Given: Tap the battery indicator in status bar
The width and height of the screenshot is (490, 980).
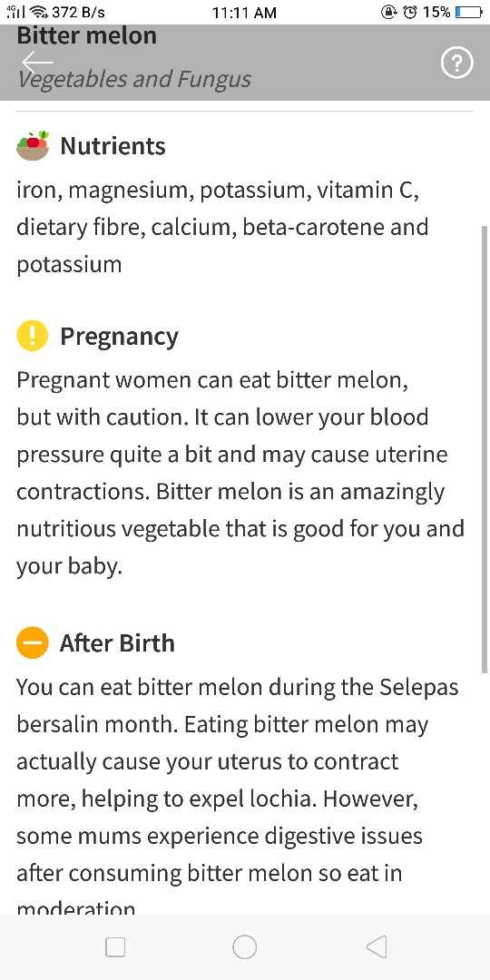Looking at the screenshot, I should [x=470, y=12].
